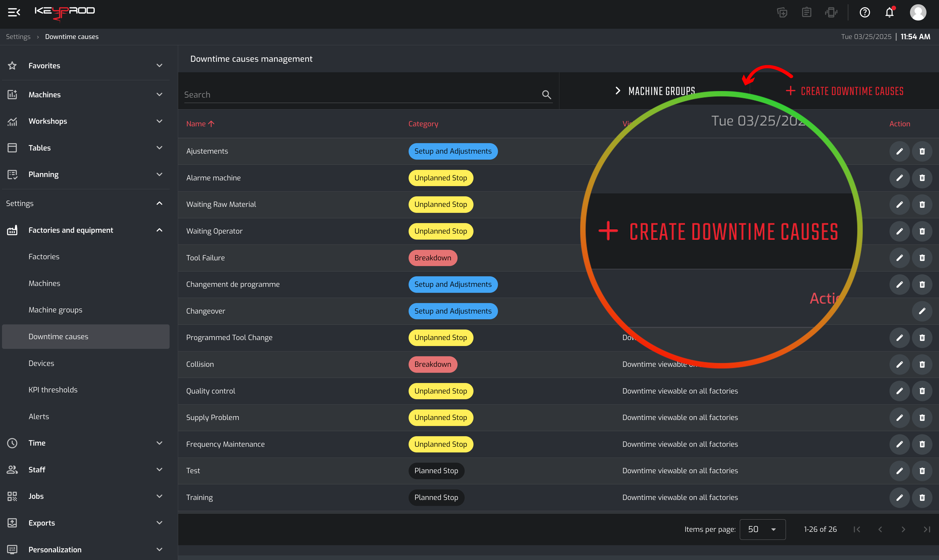Open the Machine Groups panel button
Image resolution: width=939 pixels, height=560 pixels.
[x=654, y=91]
